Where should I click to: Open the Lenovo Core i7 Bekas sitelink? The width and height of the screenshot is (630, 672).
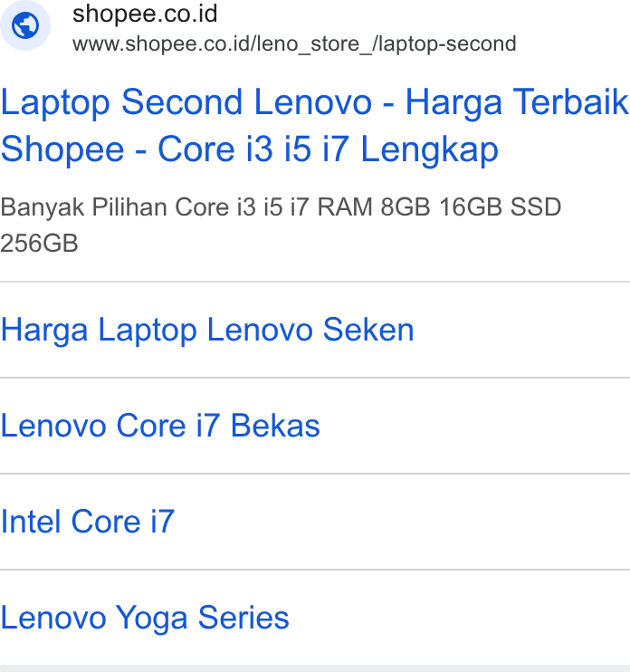pos(160,426)
